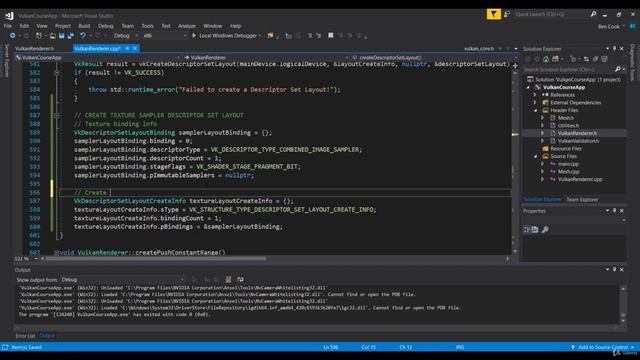Viewport: 640px width, 360px height.
Task: Click the bookmark toolbar icon
Action: point(331,36)
